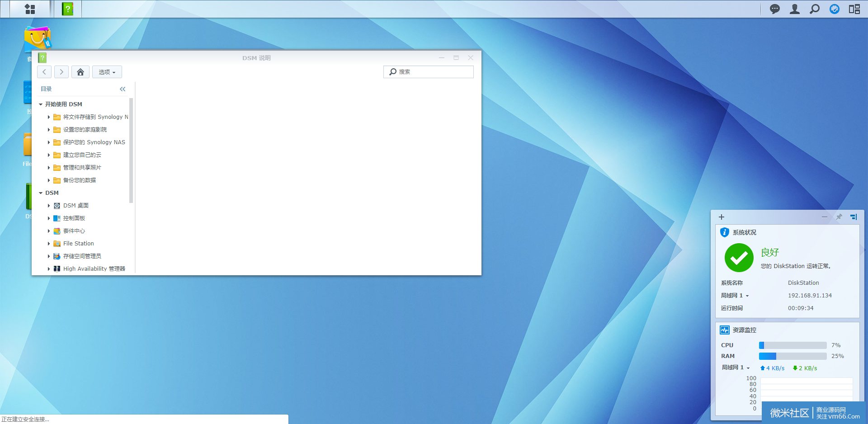Open the desktop search magnifier icon

tap(815, 9)
